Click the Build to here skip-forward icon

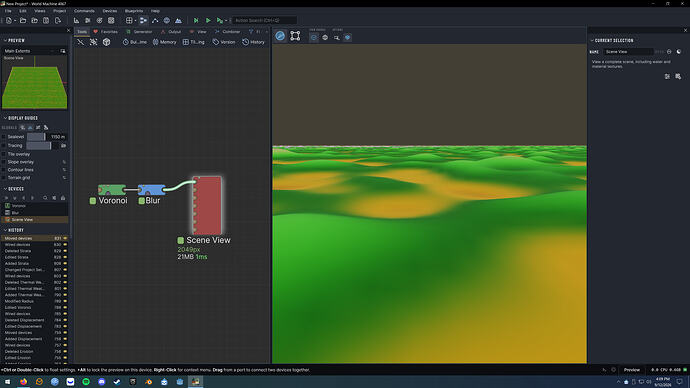pos(196,20)
